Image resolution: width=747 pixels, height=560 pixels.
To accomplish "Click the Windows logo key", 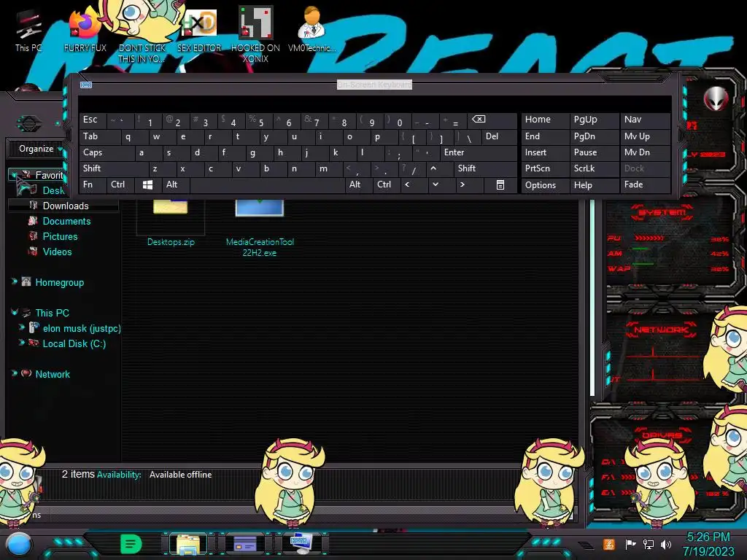I will pos(147,184).
